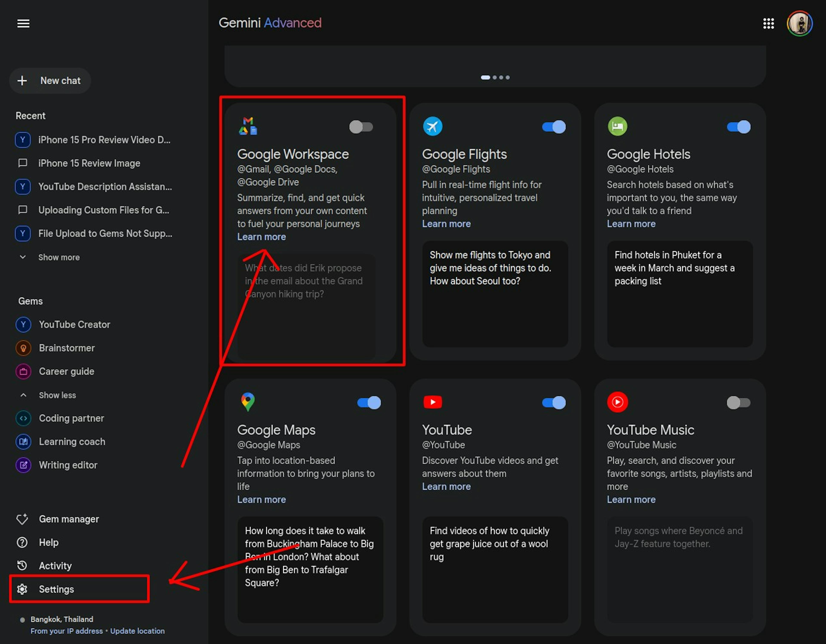Click Learn more under Google Maps
This screenshot has width=826, height=644.
tap(261, 499)
